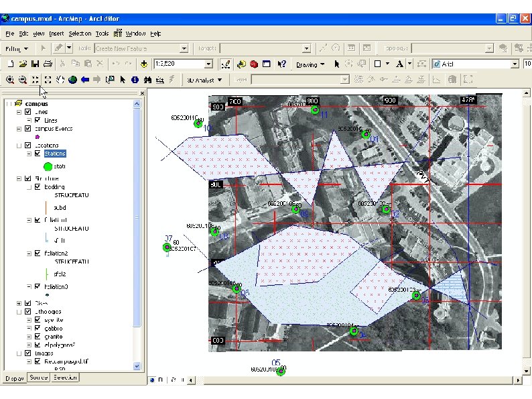Open the map scale dropdown
Image resolution: width=532 pixels, height=399 pixels.
tap(208, 64)
